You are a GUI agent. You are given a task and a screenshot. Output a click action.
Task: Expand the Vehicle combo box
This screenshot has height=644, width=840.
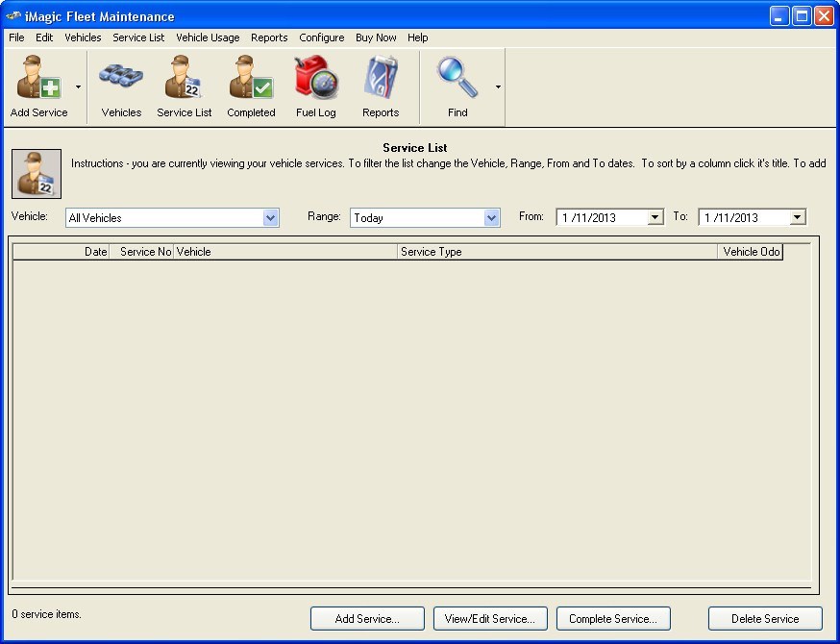coord(270,218)
